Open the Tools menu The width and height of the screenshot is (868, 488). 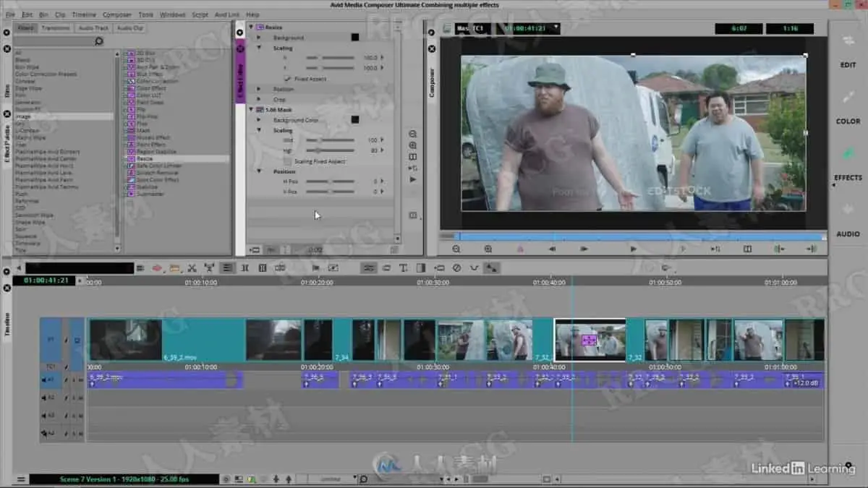pyautogui.click(x=146, y=14)
